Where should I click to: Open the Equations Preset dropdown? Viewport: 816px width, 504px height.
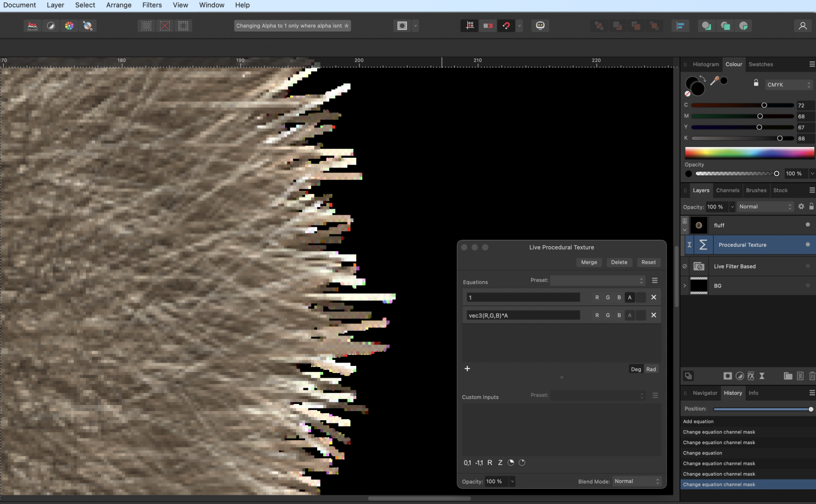597,281
